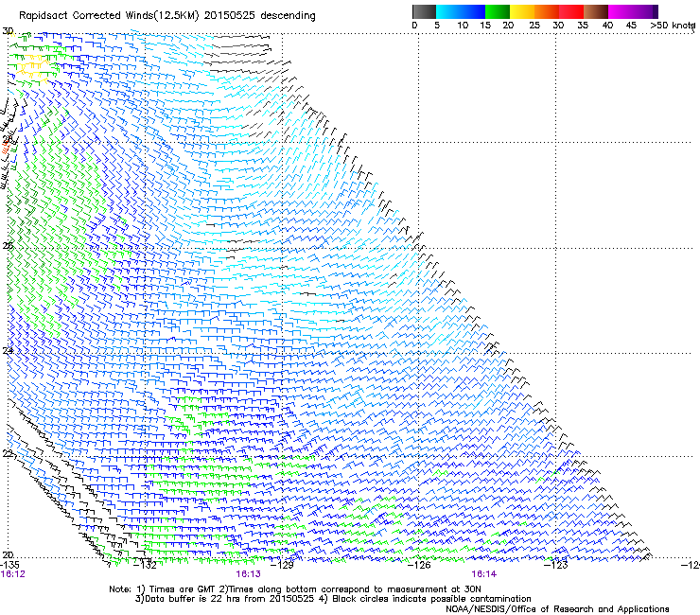
Task: Click the latitude label '20'
Action: [8, 554]
